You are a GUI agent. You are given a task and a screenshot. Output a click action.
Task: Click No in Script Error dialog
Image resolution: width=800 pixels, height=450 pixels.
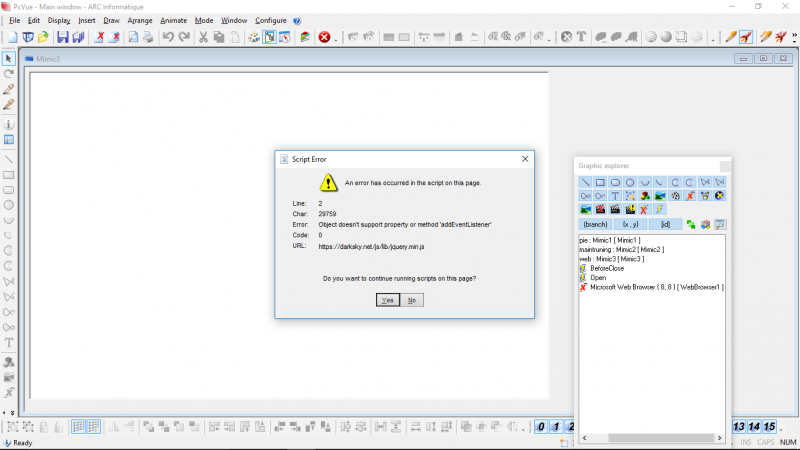tap(412, 300)
